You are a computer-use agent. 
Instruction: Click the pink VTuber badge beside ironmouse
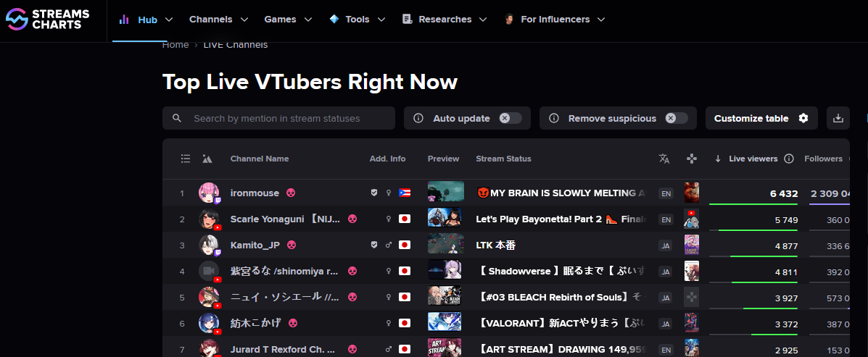point(290,193)
